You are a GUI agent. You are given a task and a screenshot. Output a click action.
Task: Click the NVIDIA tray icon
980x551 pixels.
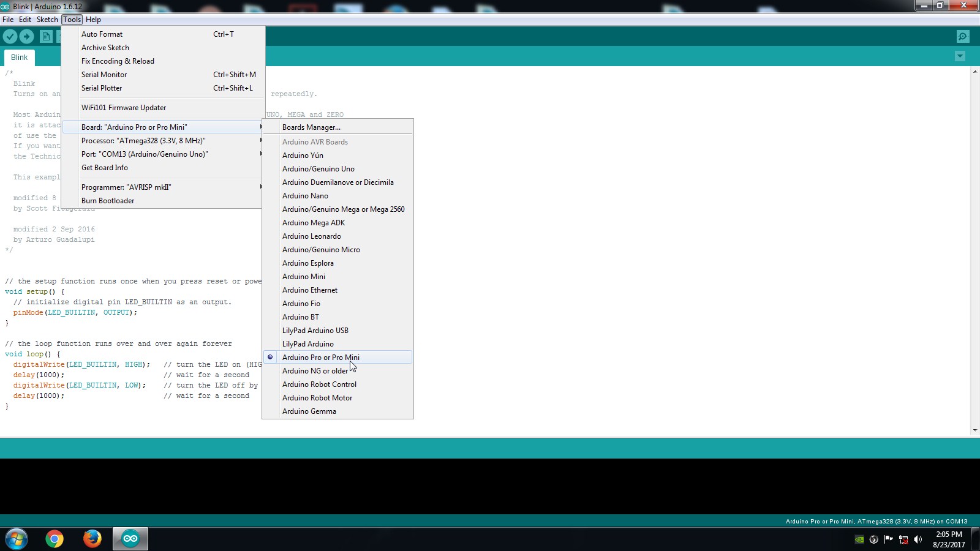[x=859, y=539]
